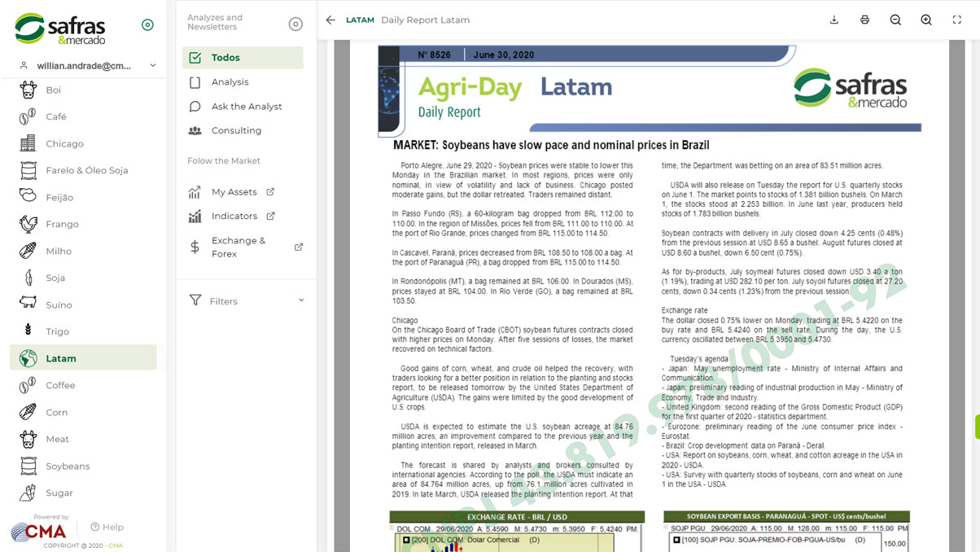Image resolution: width=980 pixels, height=552 pixels.
Task: Open the Meat cow icon
Action: click(x=28, y=439)
